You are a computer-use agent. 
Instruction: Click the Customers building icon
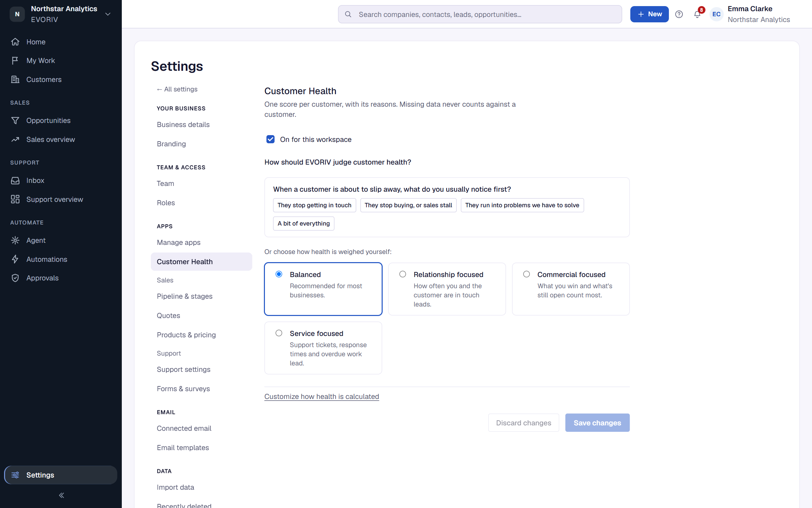pyautogui.click(x=15, y=80)
